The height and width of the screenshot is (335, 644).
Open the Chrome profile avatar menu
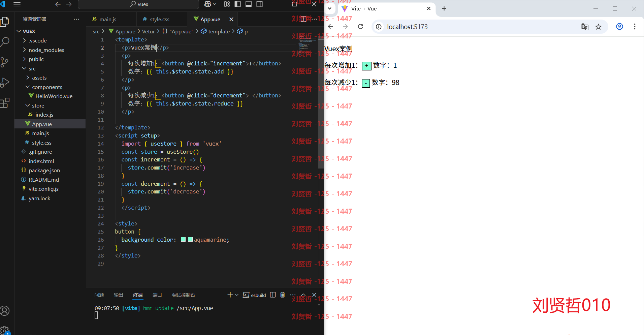coord(619,27)
